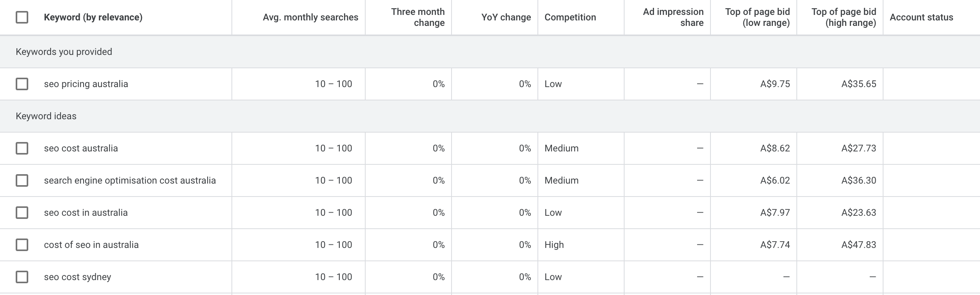The image size is (980, 295).
Task: Click the 'seo cost australia' keyword text
Action: click(81, 148)
